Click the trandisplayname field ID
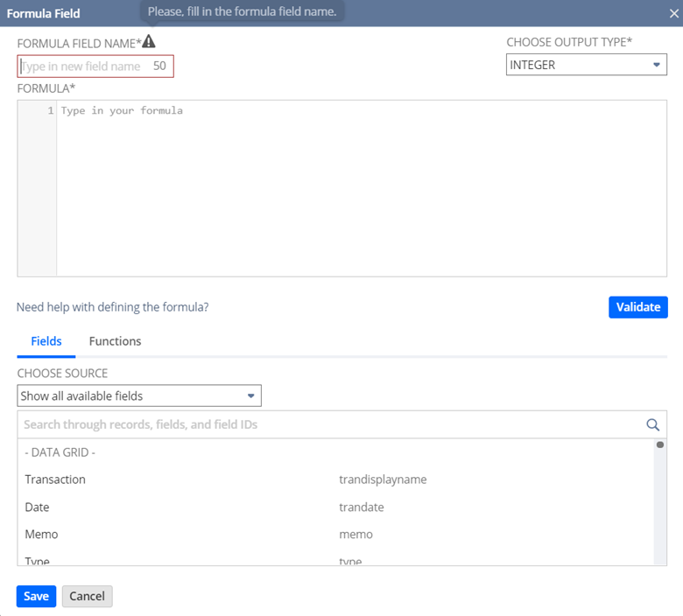683x616 pixels. 383,479
